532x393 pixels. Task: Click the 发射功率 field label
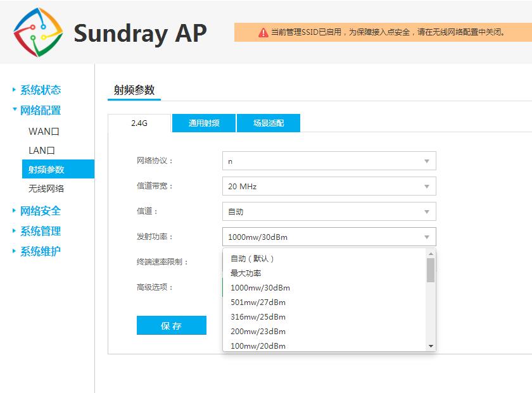[x=155, y=237]
